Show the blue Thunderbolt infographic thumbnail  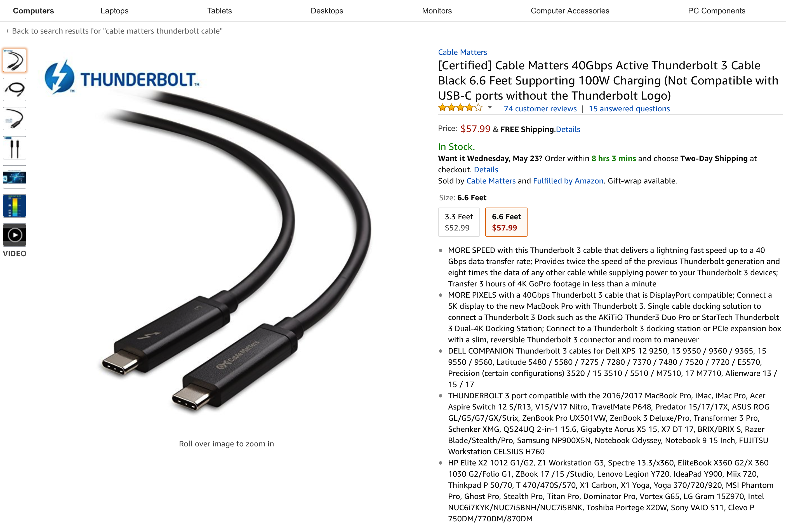click(15, 176)
